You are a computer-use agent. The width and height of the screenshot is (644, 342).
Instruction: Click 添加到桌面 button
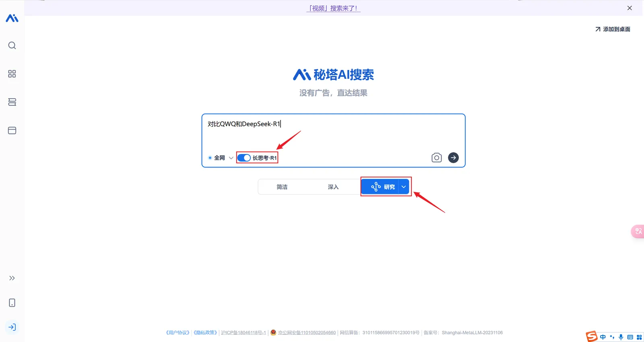click(613, 29)
